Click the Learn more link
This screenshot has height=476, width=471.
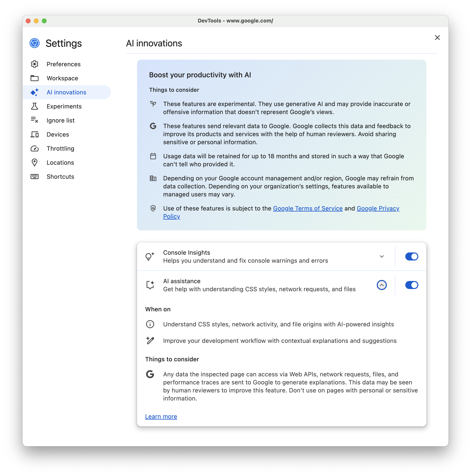point(161,417)
